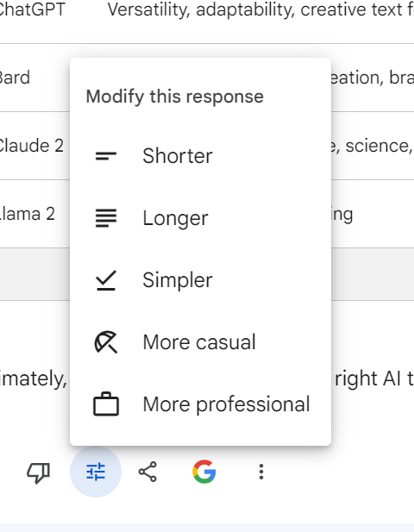Viewport: 414px width, 532px height.
Task: Click the Modify this response heading
Action: point(175,97)
